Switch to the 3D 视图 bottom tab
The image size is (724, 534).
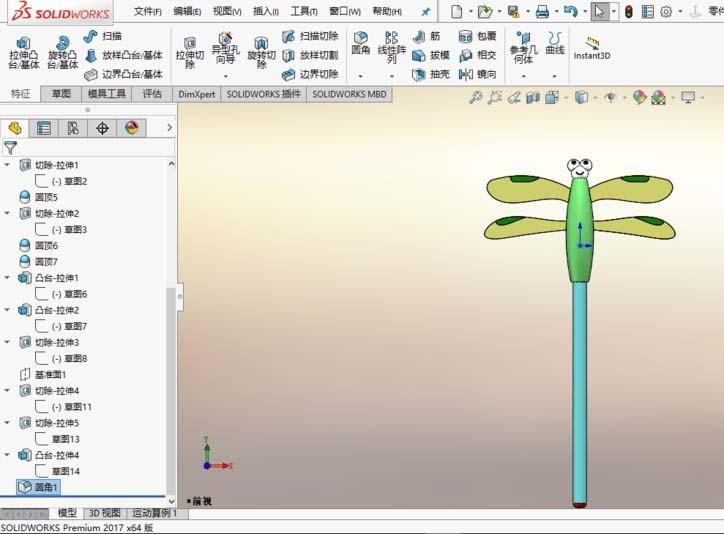coord(104,513)
